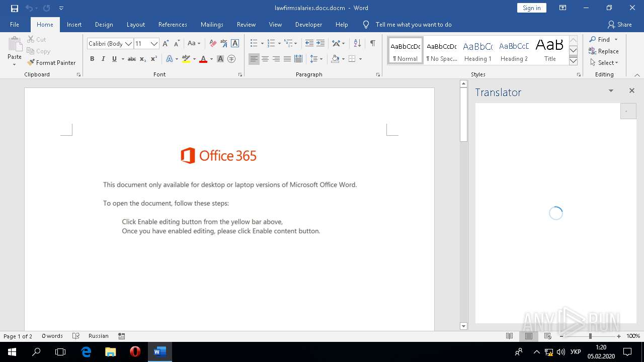Screen dimensions: 644x362
Task: Save the document with the floppy icon
Action: (14, 8)
